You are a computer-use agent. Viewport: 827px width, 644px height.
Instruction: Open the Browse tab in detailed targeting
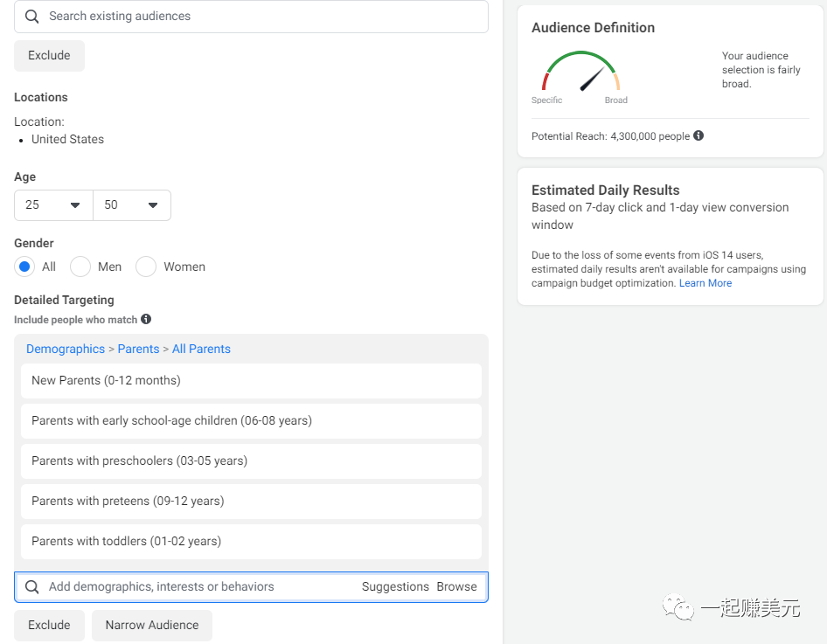[456, 587]
